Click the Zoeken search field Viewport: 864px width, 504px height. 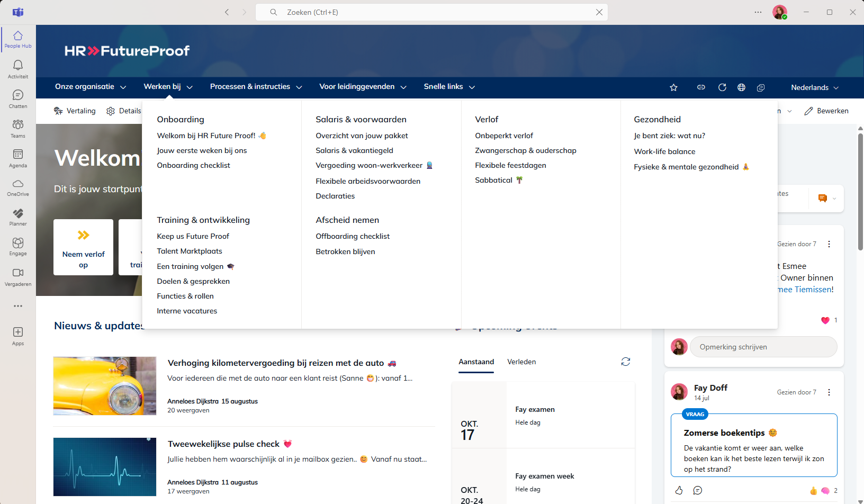(431, 12)
